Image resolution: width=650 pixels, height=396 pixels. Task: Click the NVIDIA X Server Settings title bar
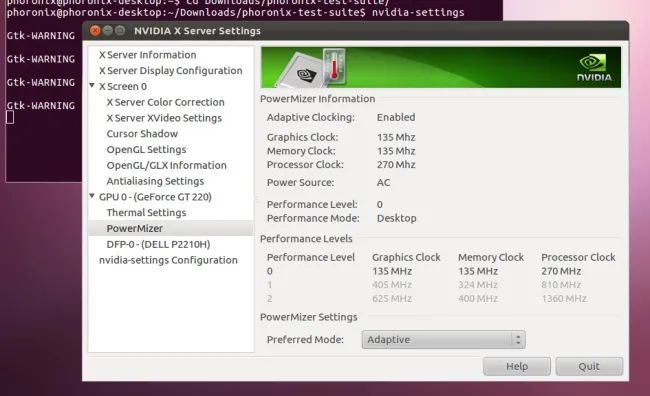tap(355, 31)
